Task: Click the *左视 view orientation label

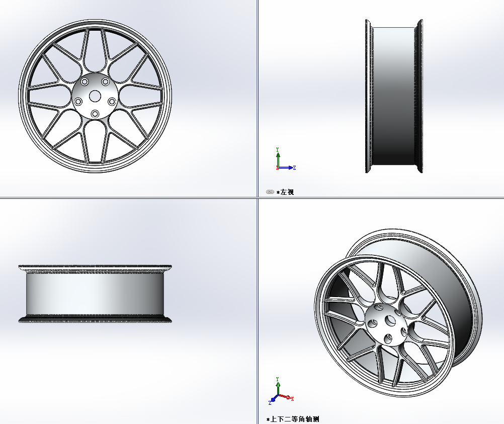Action: 285,192
